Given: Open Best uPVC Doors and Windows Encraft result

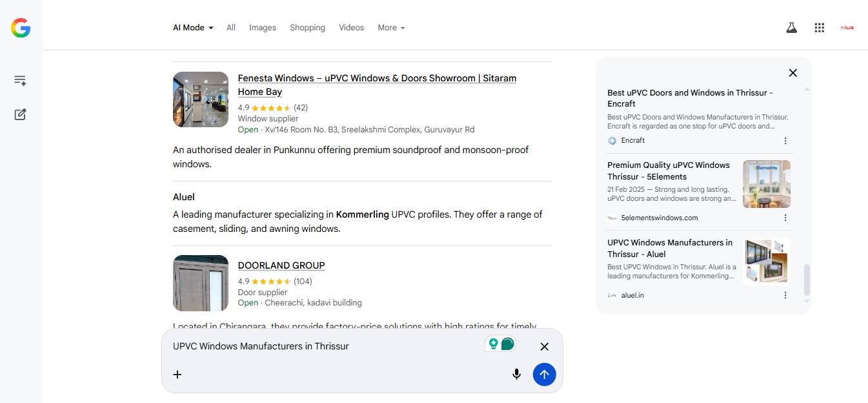Looking at the screenshot, I should pos(690,98).
